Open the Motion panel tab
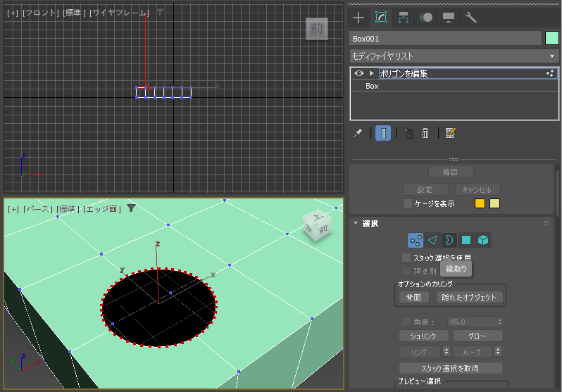The height and width of the screenshot is (392, 562). [x=426, y=17]
